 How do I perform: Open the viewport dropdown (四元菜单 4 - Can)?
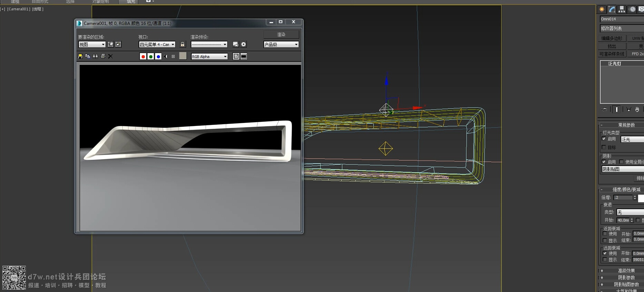pos(157,44)
